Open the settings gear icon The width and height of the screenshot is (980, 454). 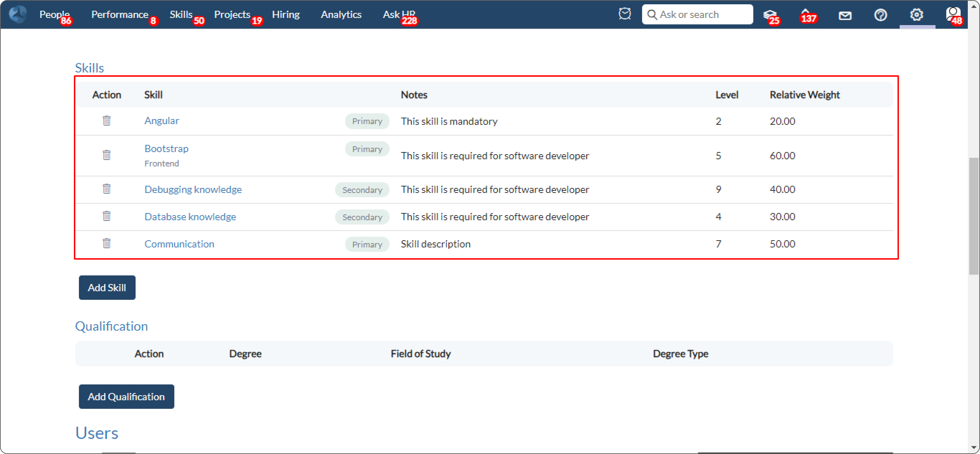point(916,14)
